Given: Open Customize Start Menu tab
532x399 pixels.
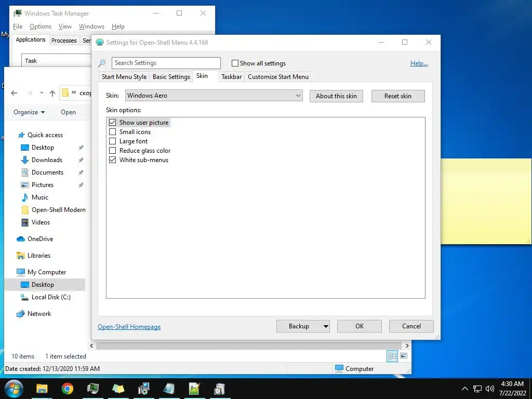Looking at the screenshot, I should coord(278,77).
